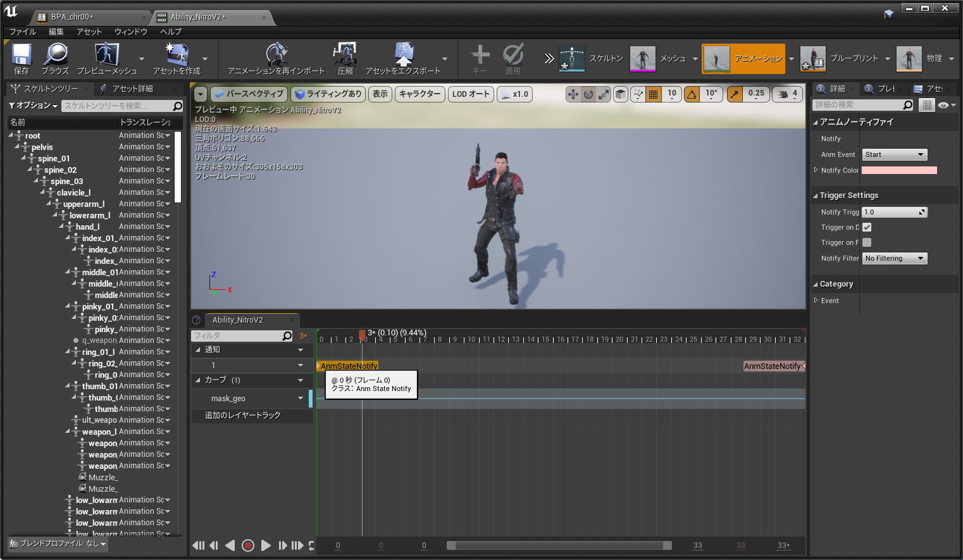Image resolution: width=963 pixels, height=560 pixels.
Task: Open the Window (ウィンドウ) menu
Action: [131, 32]
